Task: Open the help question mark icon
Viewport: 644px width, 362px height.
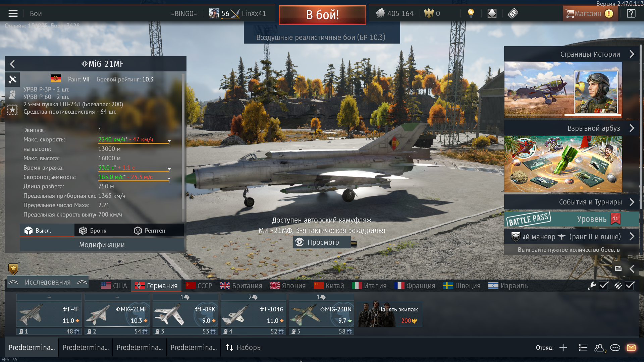Action: point(631,13)
